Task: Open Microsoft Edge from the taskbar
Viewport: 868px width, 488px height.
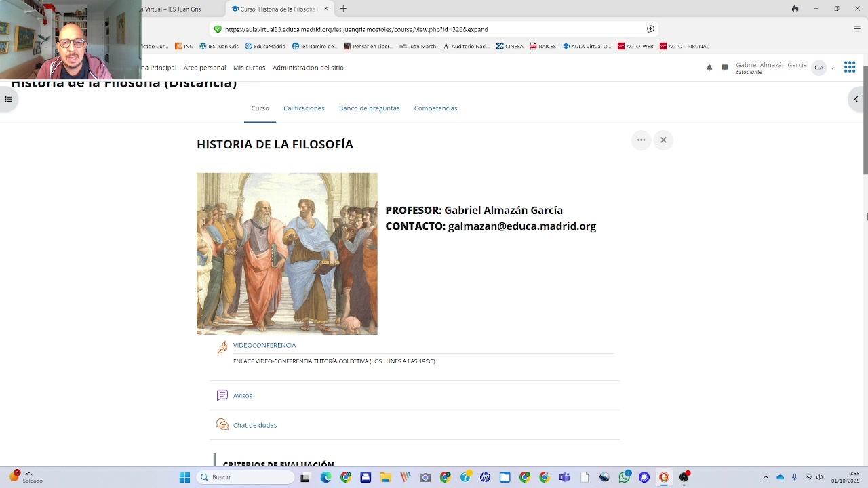Action: tap(325, 477)
